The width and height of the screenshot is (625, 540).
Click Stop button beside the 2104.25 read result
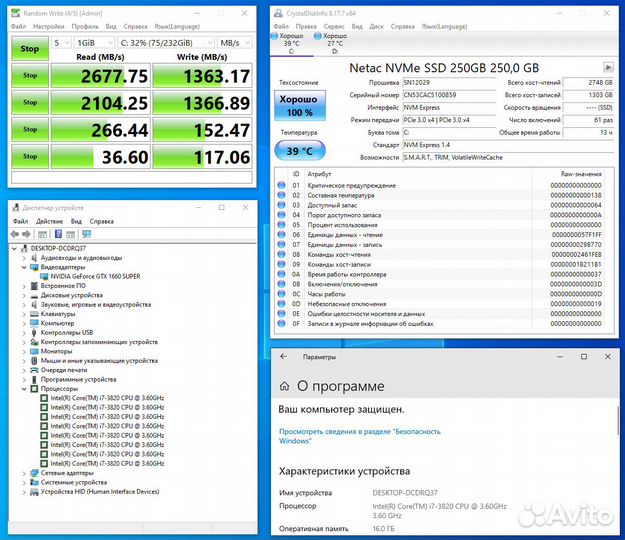tap(30, 102)
